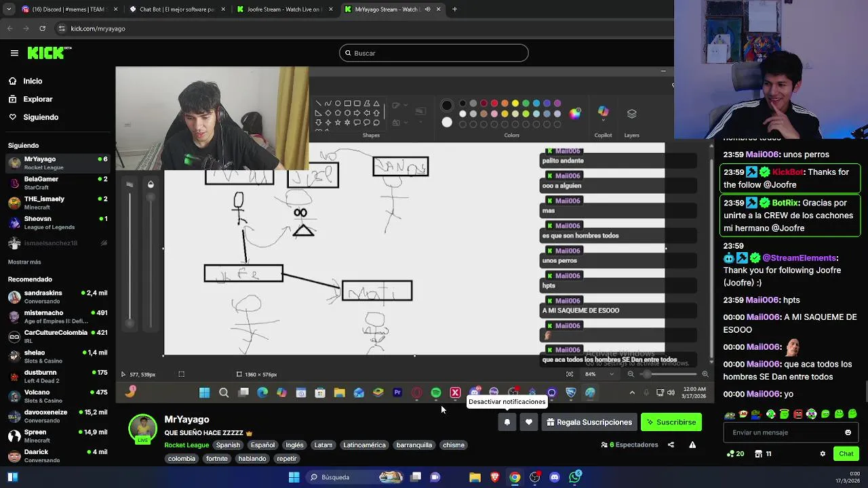The width and height of the screenshot is (868, 488).
Task: Open Spreen recommended channel
Action: point(58,436)
